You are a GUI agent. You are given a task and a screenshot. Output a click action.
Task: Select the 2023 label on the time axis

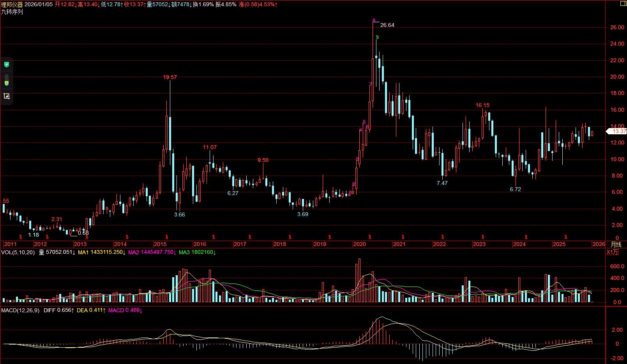[479, 244]
